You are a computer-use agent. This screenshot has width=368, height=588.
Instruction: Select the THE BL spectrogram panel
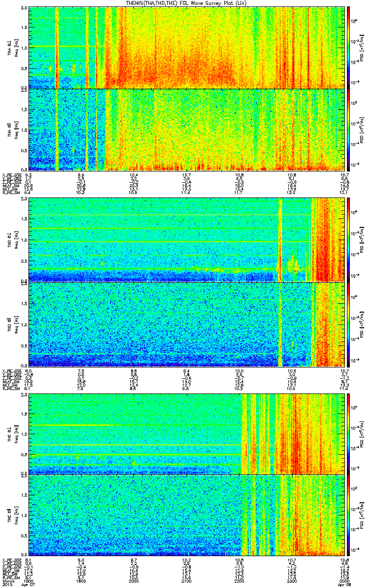(x=186, y=434)
